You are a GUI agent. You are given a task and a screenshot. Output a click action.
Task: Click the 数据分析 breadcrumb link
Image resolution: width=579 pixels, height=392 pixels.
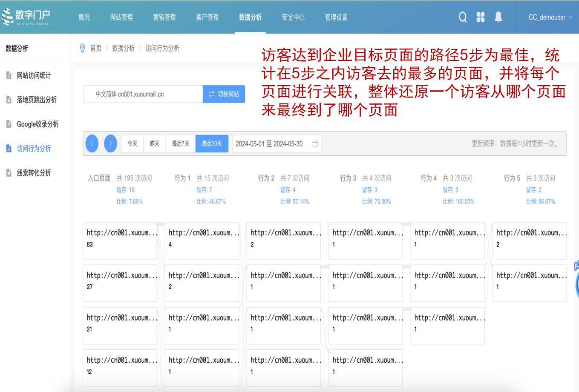(x=124, y=48)
